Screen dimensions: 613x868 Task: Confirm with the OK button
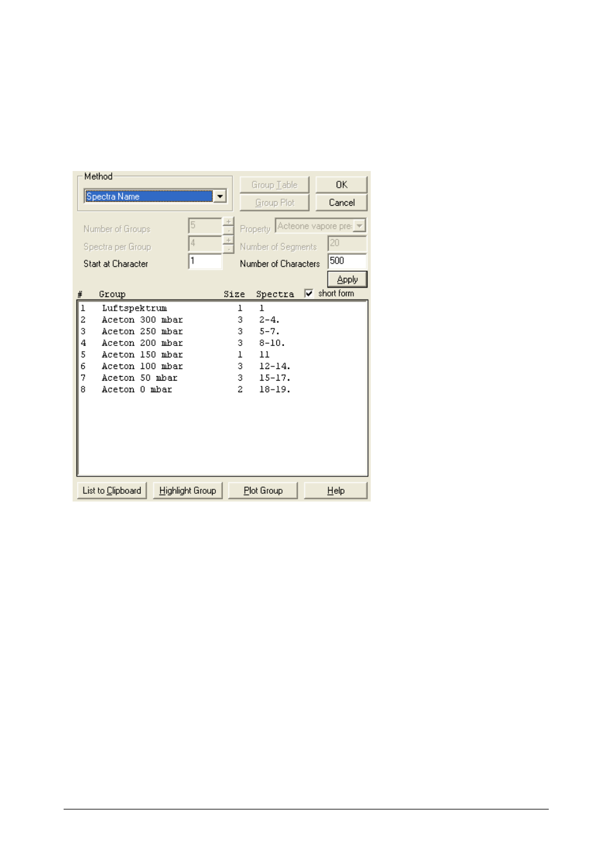click(x=341, y=185)
